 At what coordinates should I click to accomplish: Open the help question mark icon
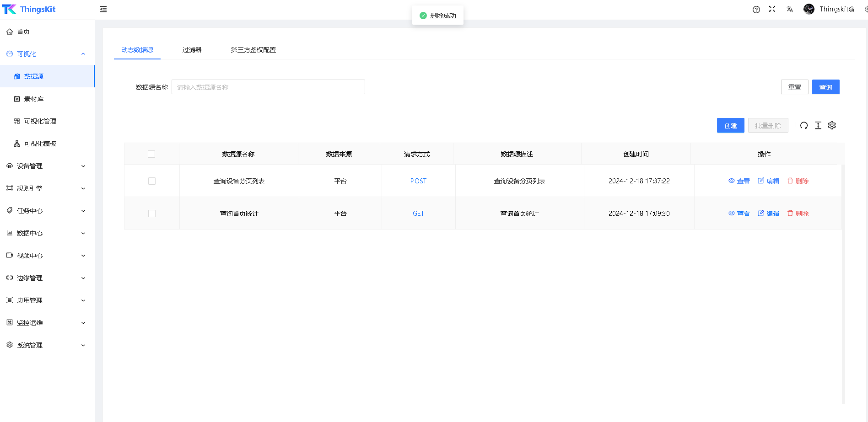(x=756, y=10)
